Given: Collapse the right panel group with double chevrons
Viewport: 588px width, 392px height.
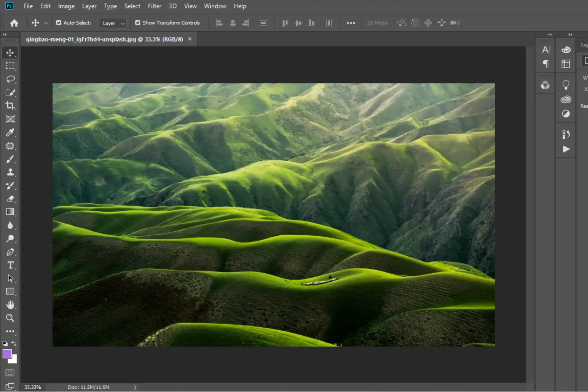Looking at the screenshot, I should (570, 34).
